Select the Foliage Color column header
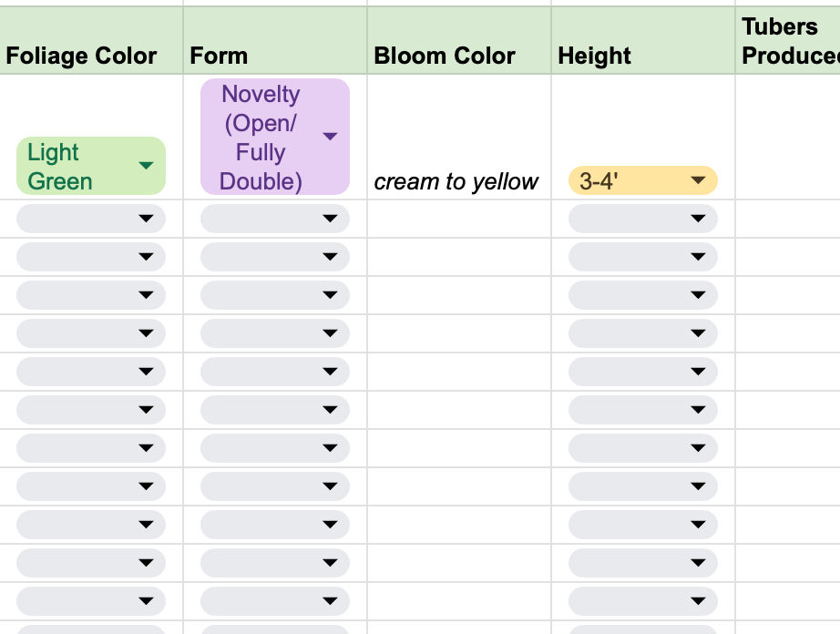 [82, 56]
